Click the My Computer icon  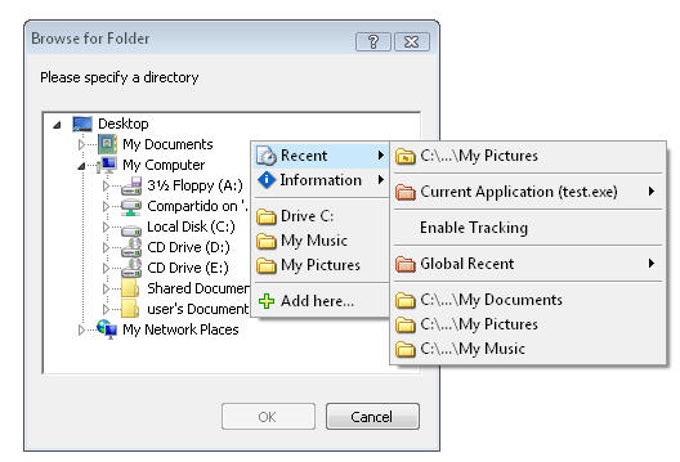pyautogui.click(x=107, y=165)
